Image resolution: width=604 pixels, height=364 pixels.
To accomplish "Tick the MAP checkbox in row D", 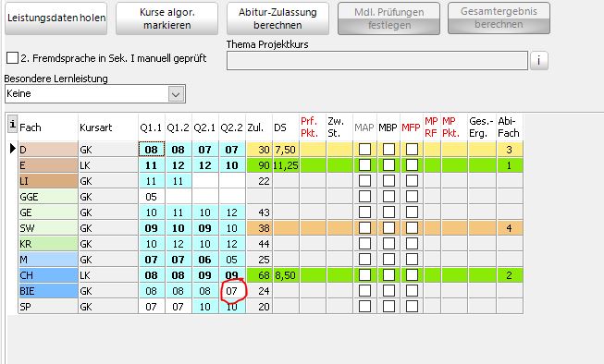I will tap(364, 150).
